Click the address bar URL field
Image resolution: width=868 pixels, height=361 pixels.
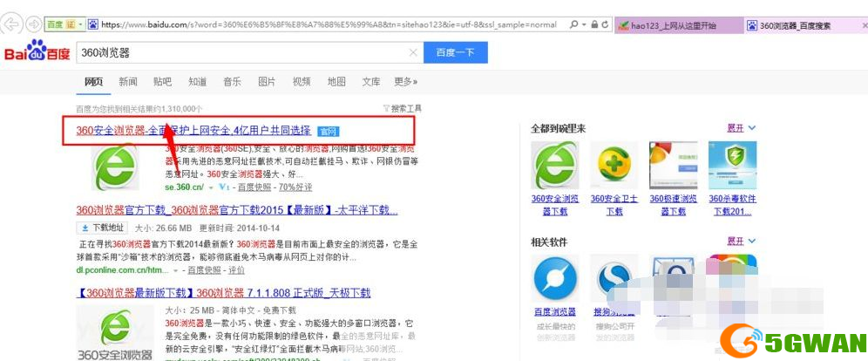[x=329, y=25]
